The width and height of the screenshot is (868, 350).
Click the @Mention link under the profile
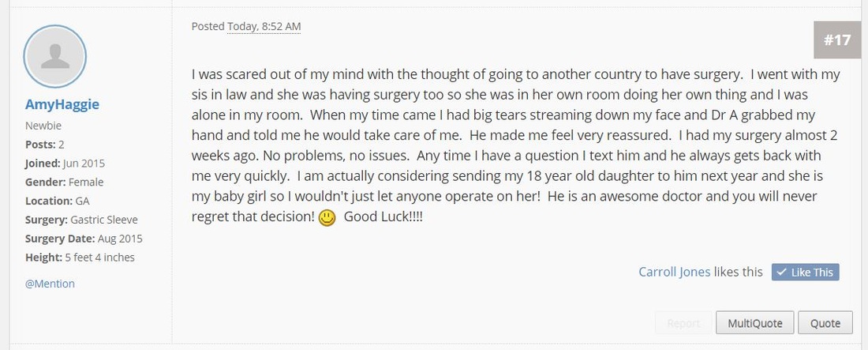(x=50, y=284)
